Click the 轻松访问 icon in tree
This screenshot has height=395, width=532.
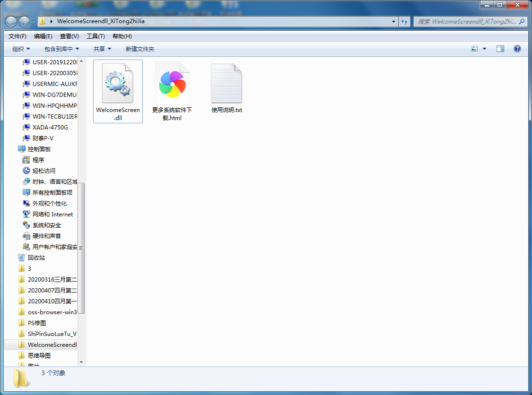26,171
